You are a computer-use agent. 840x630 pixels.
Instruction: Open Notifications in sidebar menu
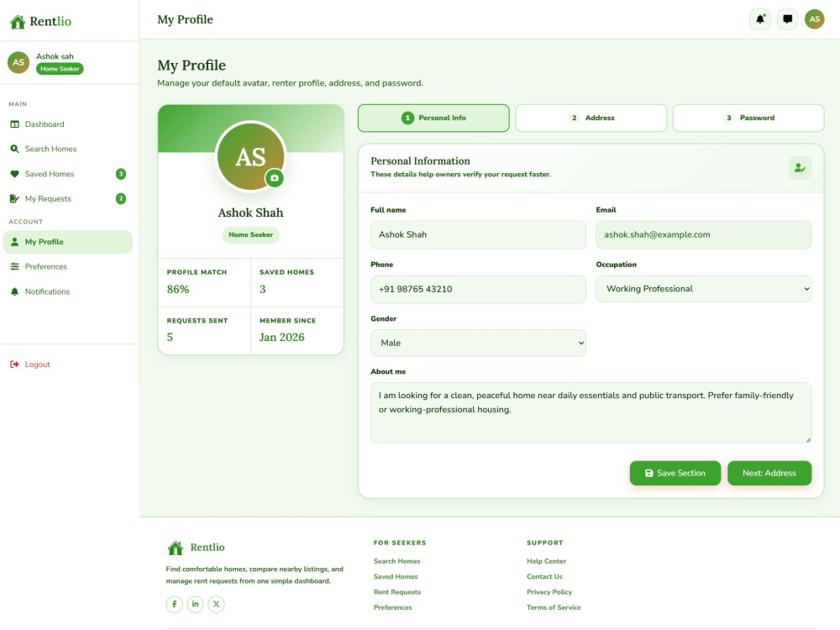click(x=67, y=292)
